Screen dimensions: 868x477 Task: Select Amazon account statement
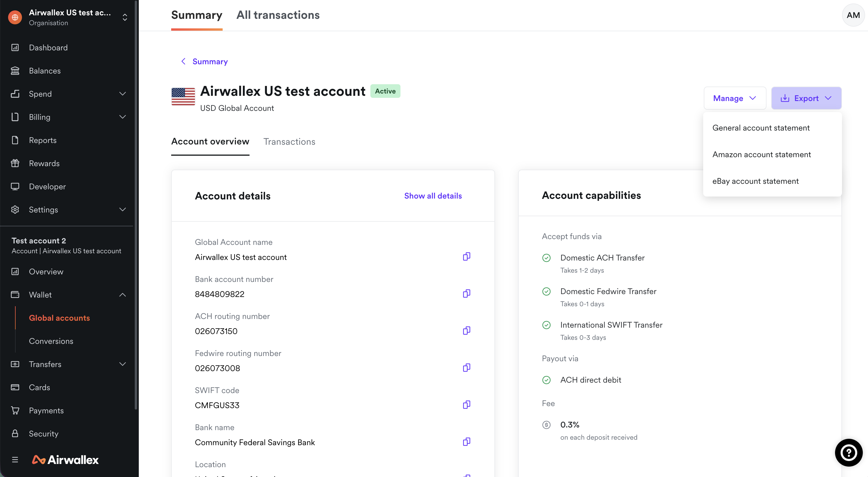(772, 155)
